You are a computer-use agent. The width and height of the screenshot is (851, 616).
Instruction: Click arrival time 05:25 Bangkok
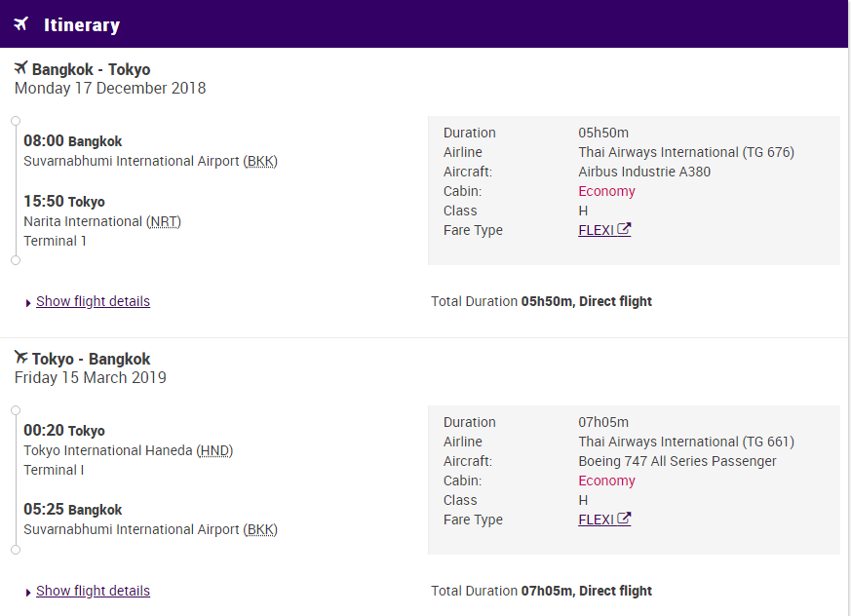pos(73,510)
